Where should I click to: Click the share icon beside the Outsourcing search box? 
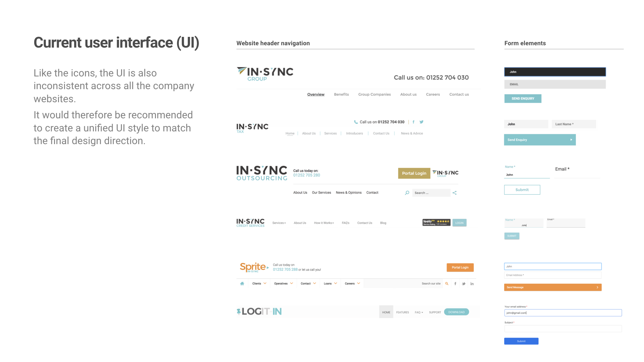tap(454, 193)
